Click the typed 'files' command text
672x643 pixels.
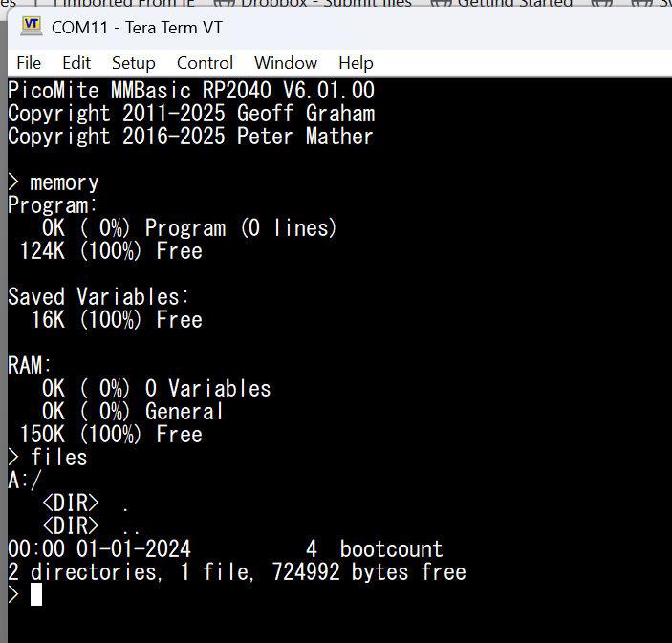tap(58, 458)
